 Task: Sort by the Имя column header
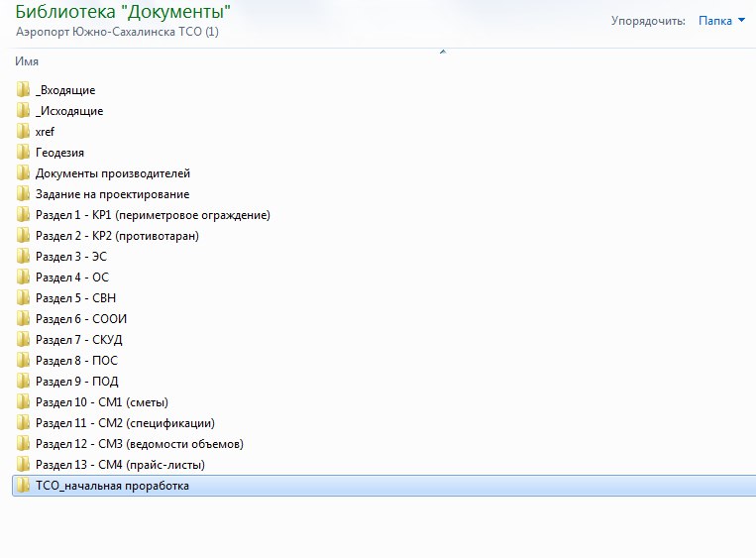tap(27, 61)
